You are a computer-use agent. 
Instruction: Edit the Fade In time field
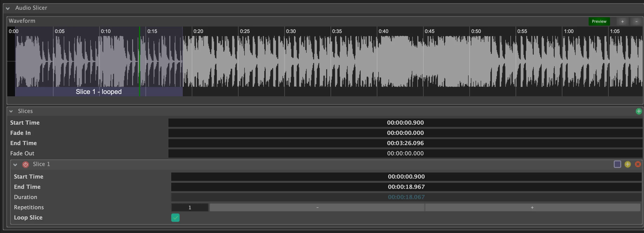coord(405,133)
